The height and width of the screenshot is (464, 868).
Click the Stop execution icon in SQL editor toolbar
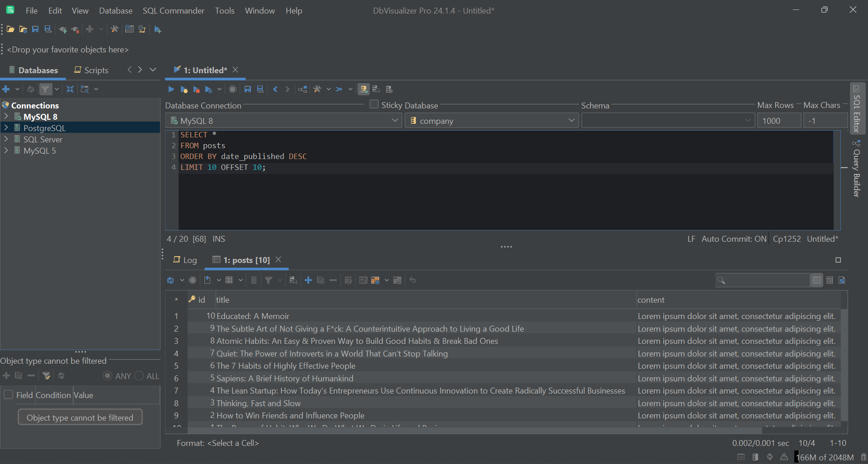(x=232, y=89)
